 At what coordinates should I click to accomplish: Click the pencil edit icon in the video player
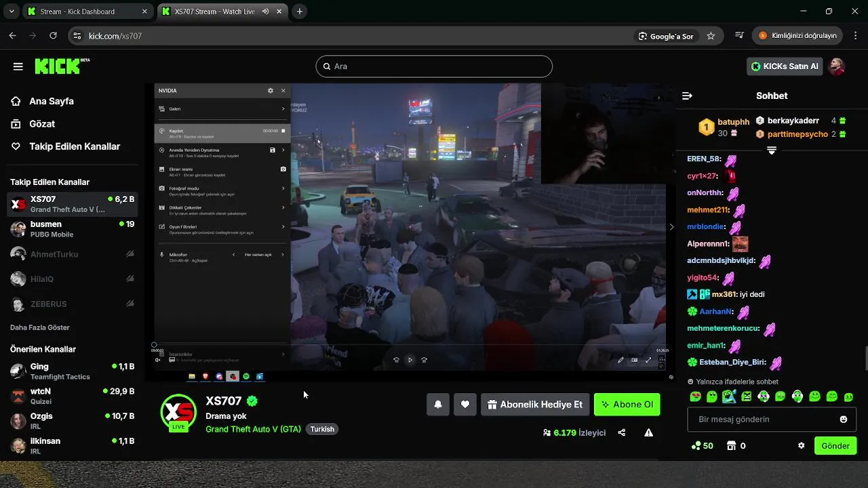(620, 360)
